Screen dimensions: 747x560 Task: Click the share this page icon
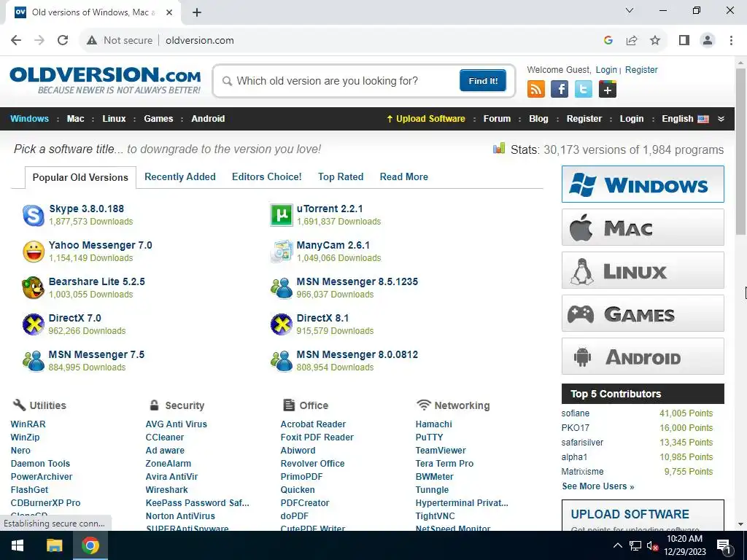(x=632, y=40)
